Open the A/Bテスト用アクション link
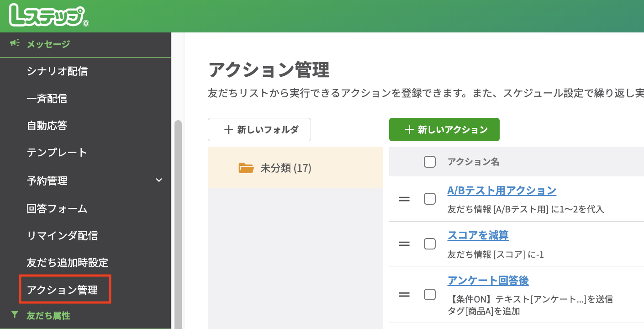This screenshot has width=644, height=329. point(501,190)
